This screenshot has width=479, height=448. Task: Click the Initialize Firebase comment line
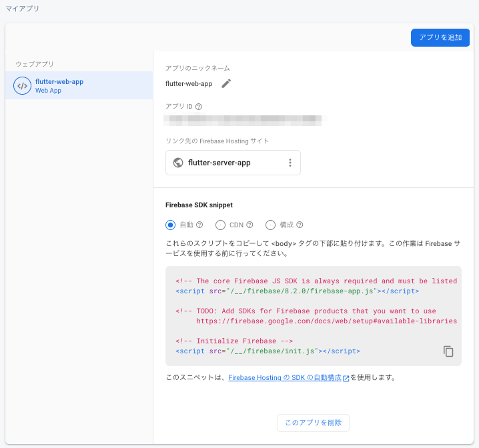click(x=234, y=341)
